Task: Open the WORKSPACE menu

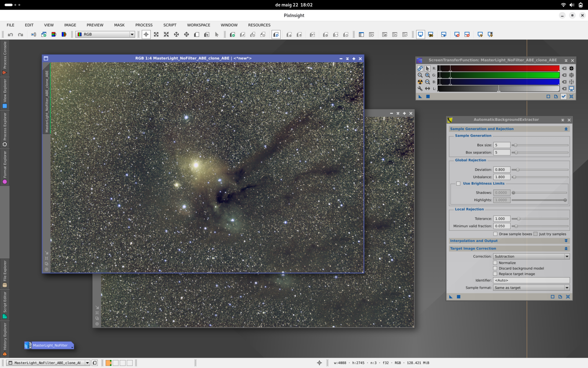Action: point(199,25)
